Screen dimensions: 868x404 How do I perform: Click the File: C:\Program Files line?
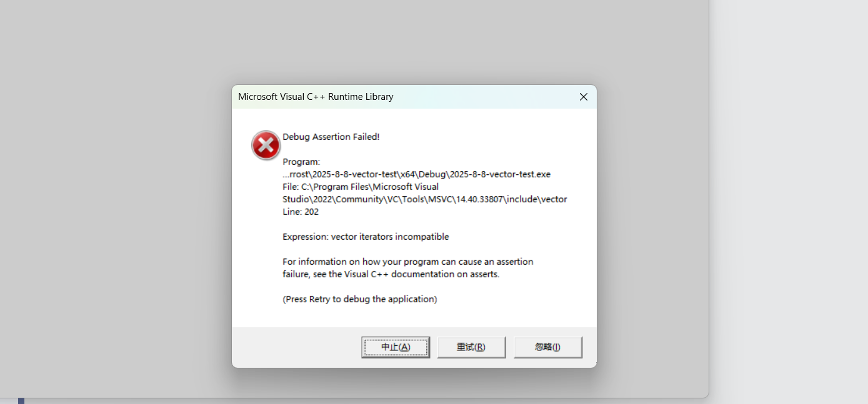361,187
